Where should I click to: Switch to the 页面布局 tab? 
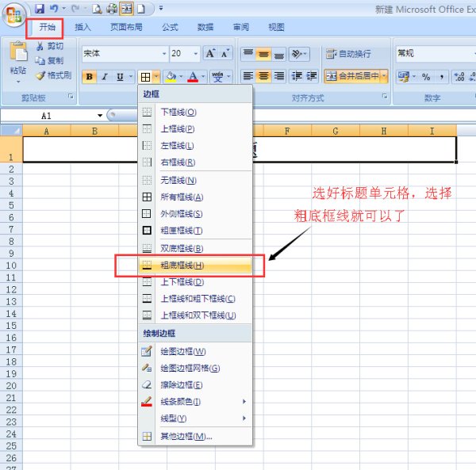click(126, 27)
